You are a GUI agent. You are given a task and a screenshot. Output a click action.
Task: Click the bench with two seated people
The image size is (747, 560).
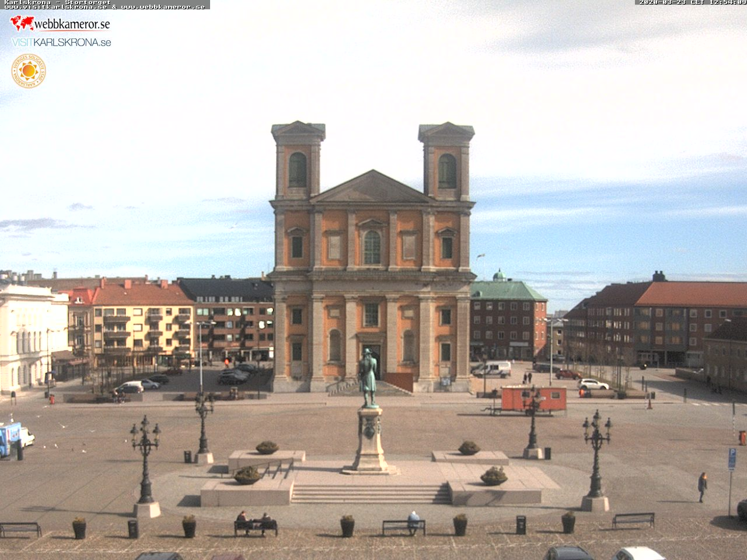click(256, 527)
